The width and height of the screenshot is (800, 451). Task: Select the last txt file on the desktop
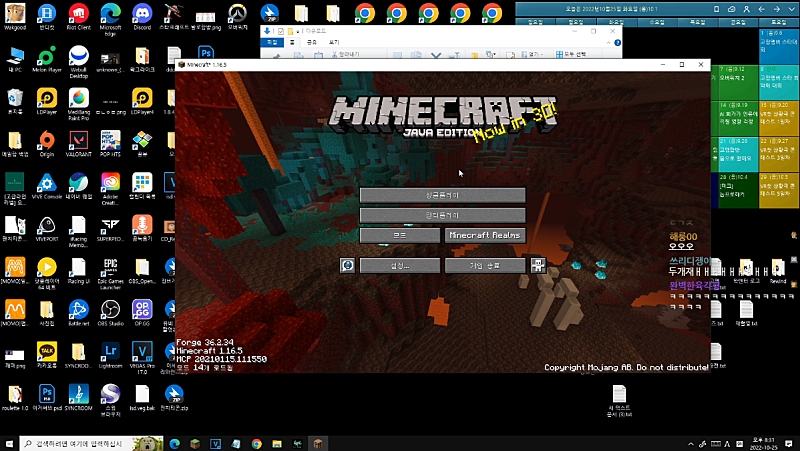(x=619, y=401)
